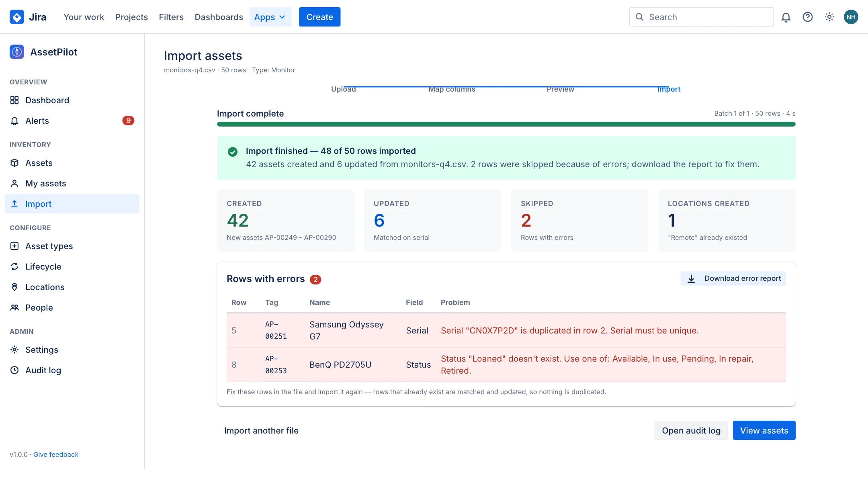The image size is (868, 493).
Task: Click the Skipped count 2
Action: 526,220
